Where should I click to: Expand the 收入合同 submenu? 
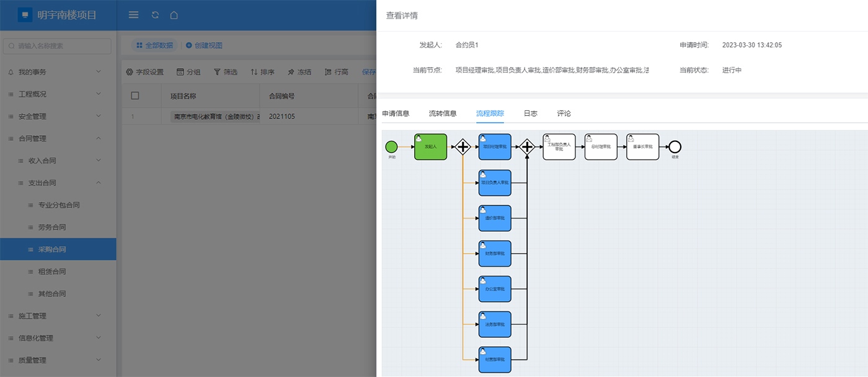58,161
